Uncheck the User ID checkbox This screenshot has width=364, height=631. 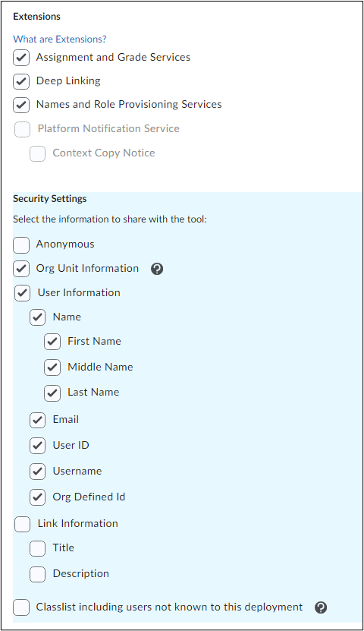(37, 446)
